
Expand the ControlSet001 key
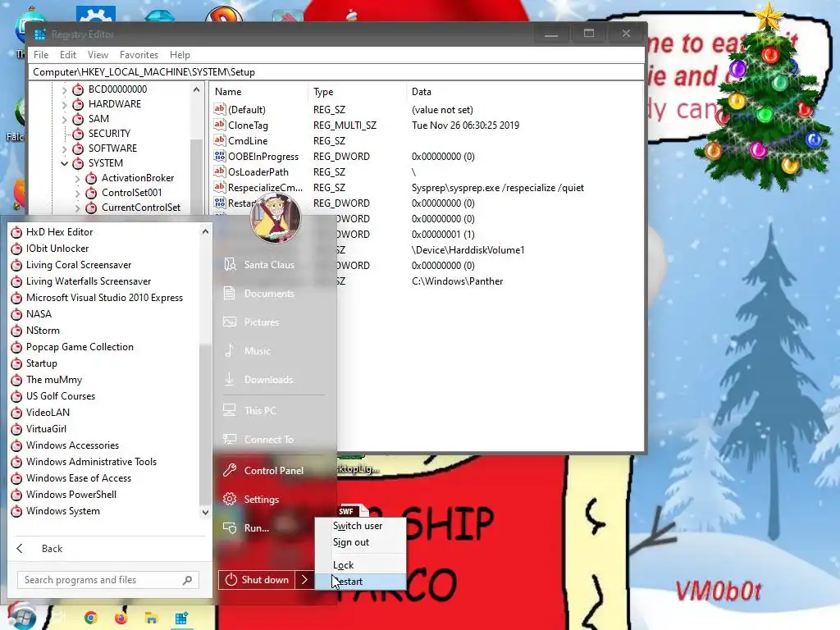click(78, 193)
